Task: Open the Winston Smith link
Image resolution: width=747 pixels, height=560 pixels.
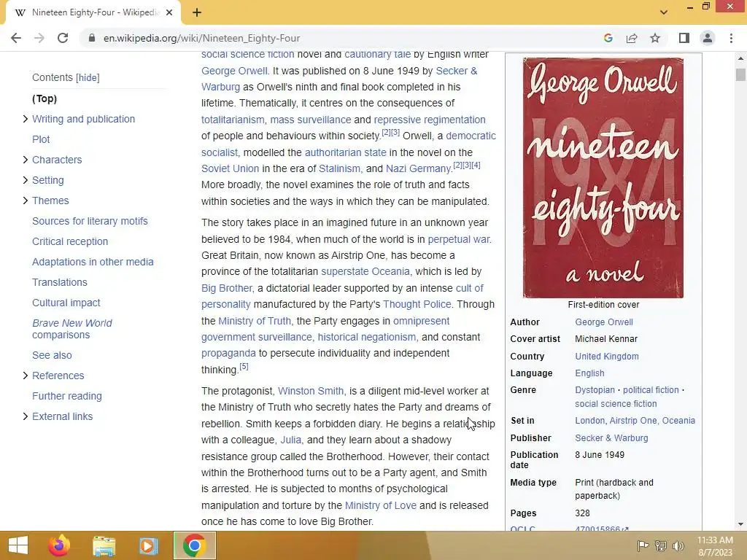Action: coord(310,391)
